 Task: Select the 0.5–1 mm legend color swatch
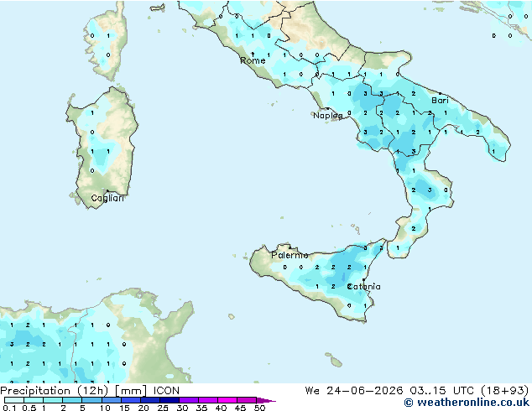[34, 400]
